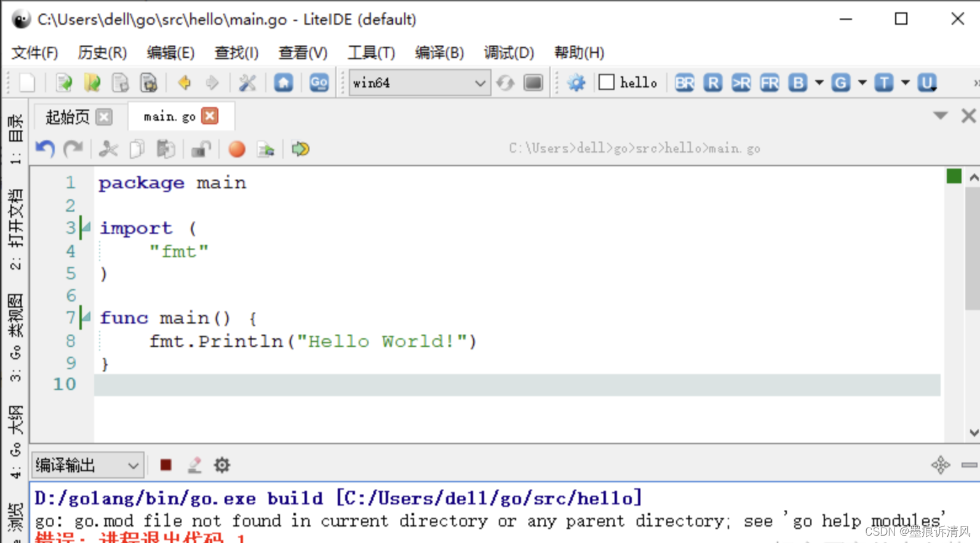Expand the arrow next to the G button
Screen dimensions: 980x543
pyautogui.click(x=862, y=82)
